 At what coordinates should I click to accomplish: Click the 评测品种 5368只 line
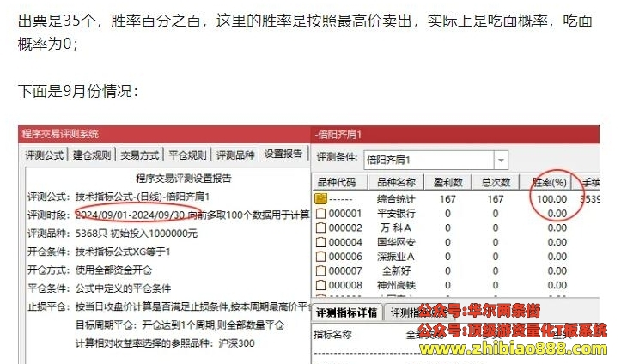click(112, 234)
